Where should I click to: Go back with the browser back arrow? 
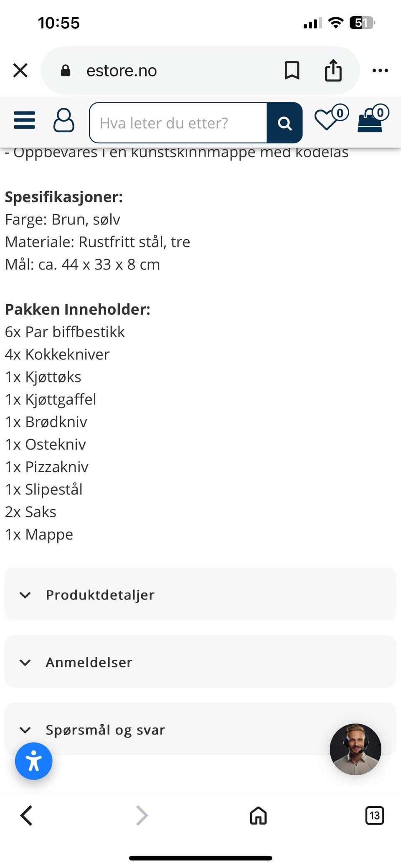click(26, 815)
